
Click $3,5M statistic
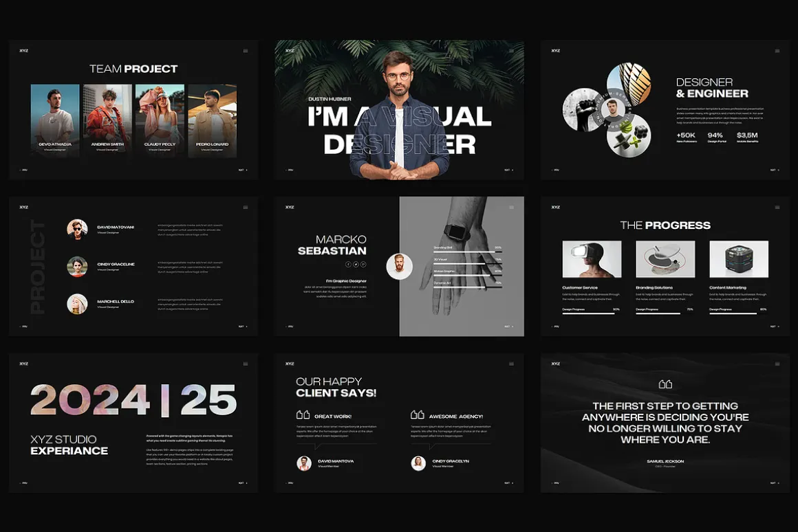747,135
